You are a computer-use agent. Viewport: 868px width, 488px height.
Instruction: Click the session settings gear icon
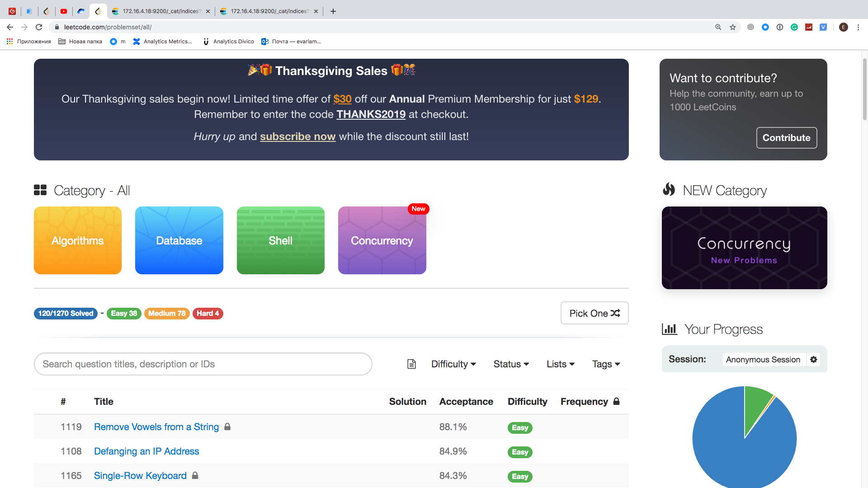(814, 359)
